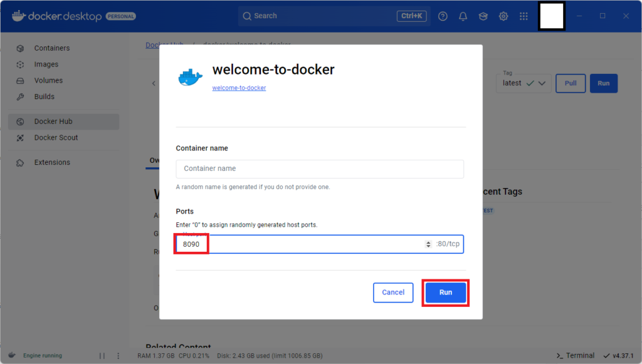Screen dimensions: 642x364
Task: Pause the Docker engine
Action: tap(102, 356)
